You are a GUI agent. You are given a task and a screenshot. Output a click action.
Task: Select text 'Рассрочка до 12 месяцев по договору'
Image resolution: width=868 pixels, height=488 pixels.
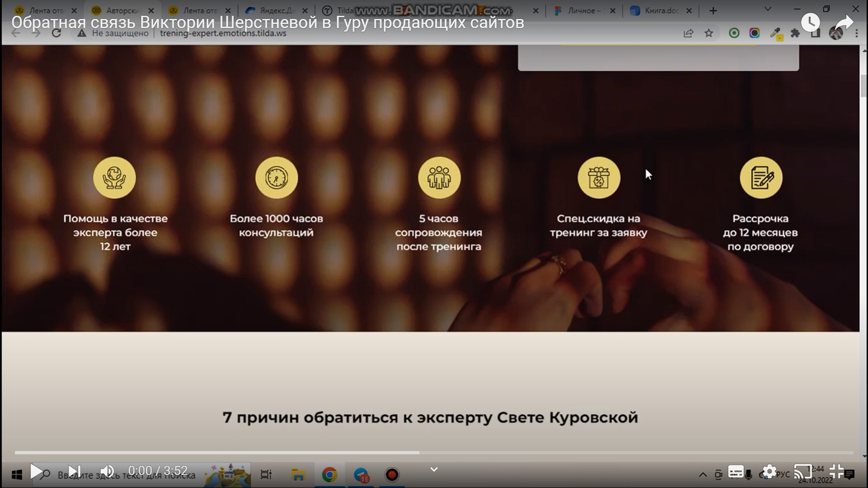pos(760,232)
